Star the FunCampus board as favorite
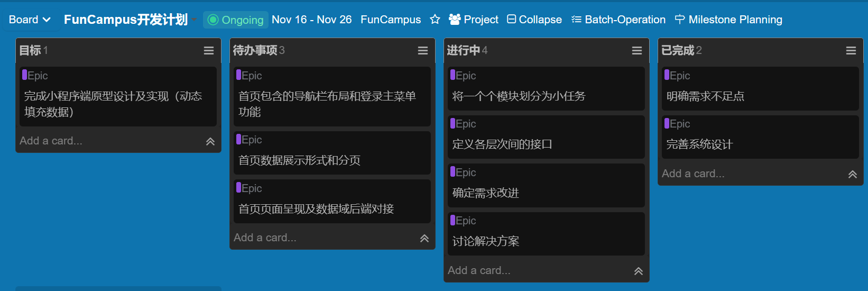The height and width of the screenshot is (291, 868). tap(435, 20)
